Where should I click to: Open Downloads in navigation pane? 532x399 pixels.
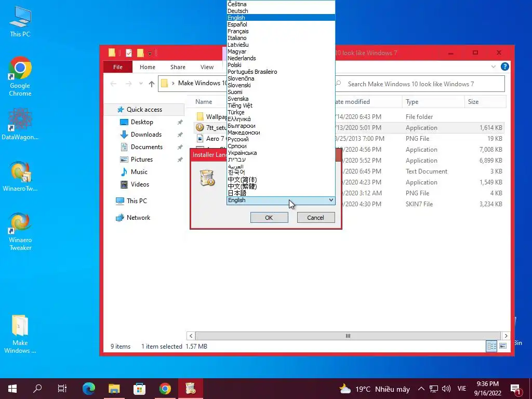point(146,135)
